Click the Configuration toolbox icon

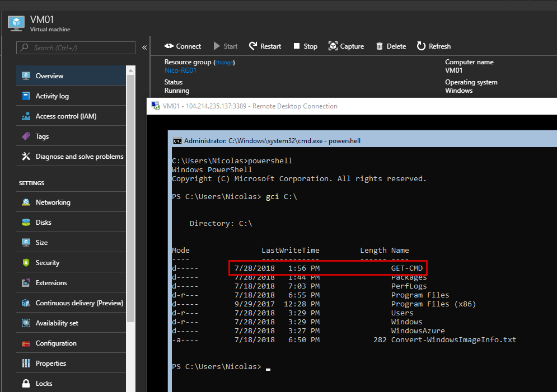(26, 343)
